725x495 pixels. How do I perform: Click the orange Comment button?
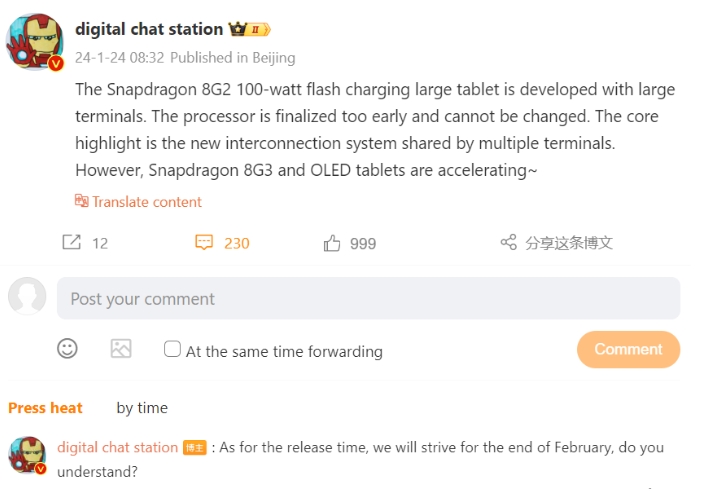tap(628, 349)
